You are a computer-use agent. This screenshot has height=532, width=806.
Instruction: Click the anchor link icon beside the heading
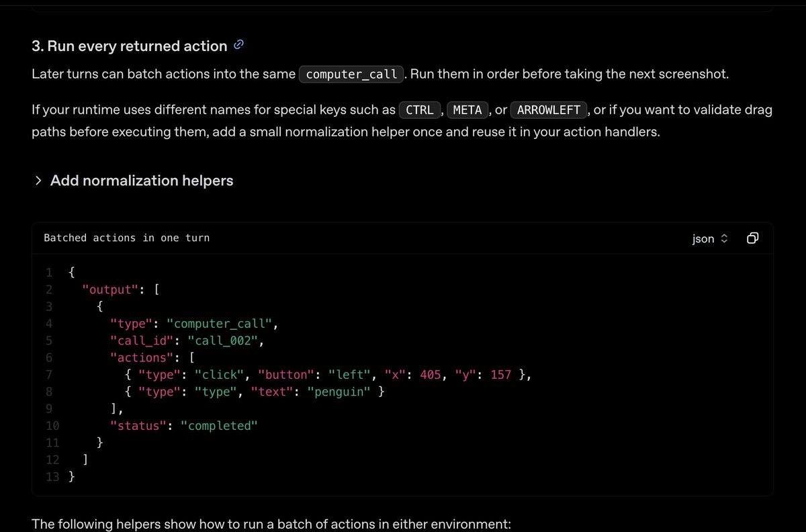[x=238, y=46]
